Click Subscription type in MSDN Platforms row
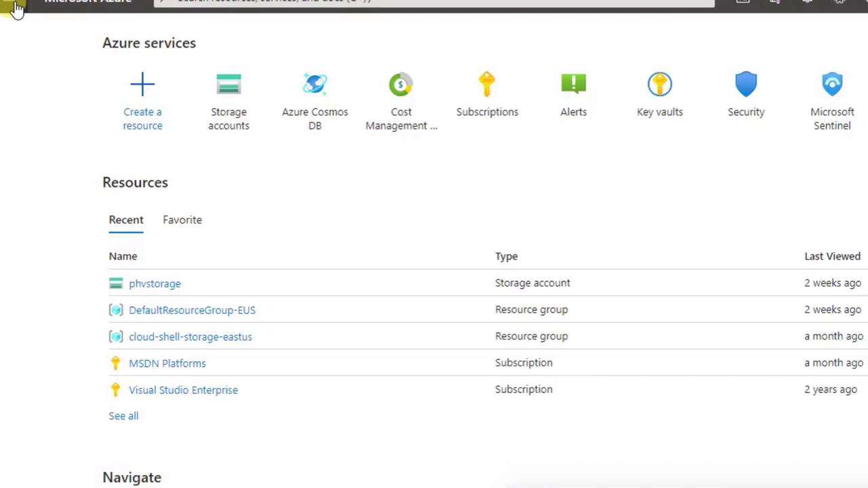Screen dimensions: 868x488 [524, 363]
